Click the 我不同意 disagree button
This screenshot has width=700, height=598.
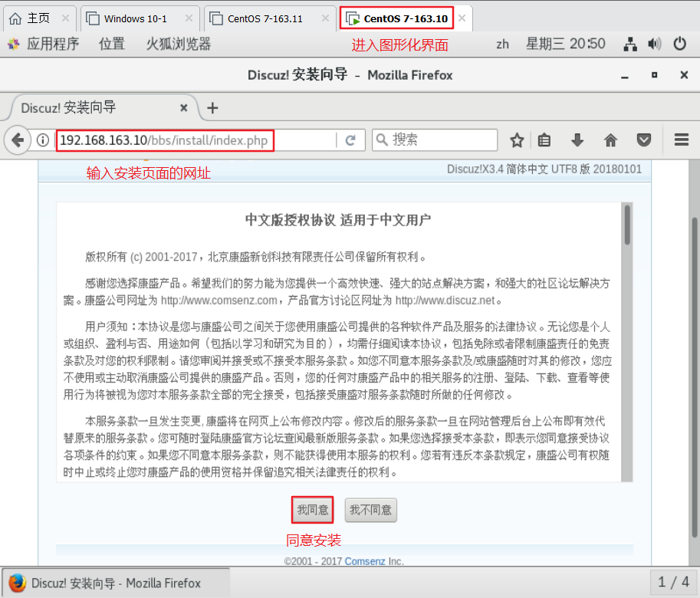click(370, 510)
